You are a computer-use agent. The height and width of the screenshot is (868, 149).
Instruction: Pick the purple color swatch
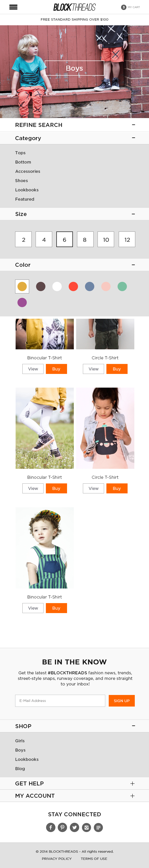(22, 302)
